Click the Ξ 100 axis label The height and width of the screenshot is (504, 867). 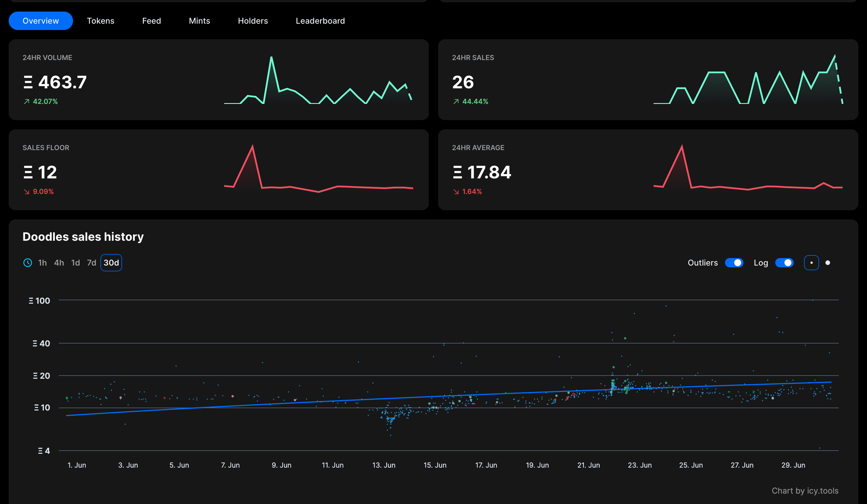pos(39,301)
